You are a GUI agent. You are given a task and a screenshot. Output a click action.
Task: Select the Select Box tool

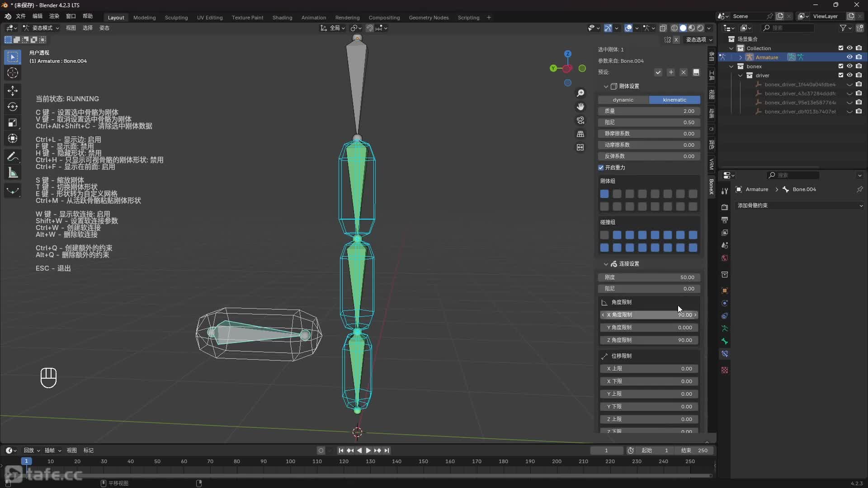point(13,57)
